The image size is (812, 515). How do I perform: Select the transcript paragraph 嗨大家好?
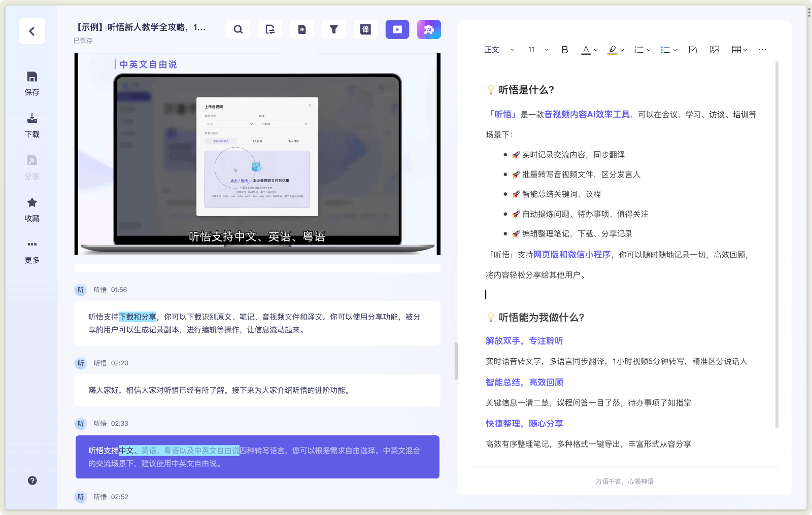pos(257,390)
